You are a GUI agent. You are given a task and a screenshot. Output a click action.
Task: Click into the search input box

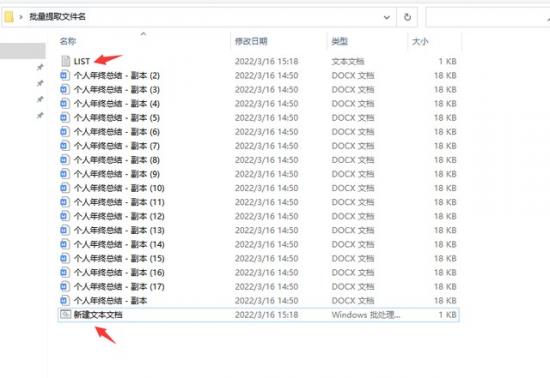click(488, 17)
